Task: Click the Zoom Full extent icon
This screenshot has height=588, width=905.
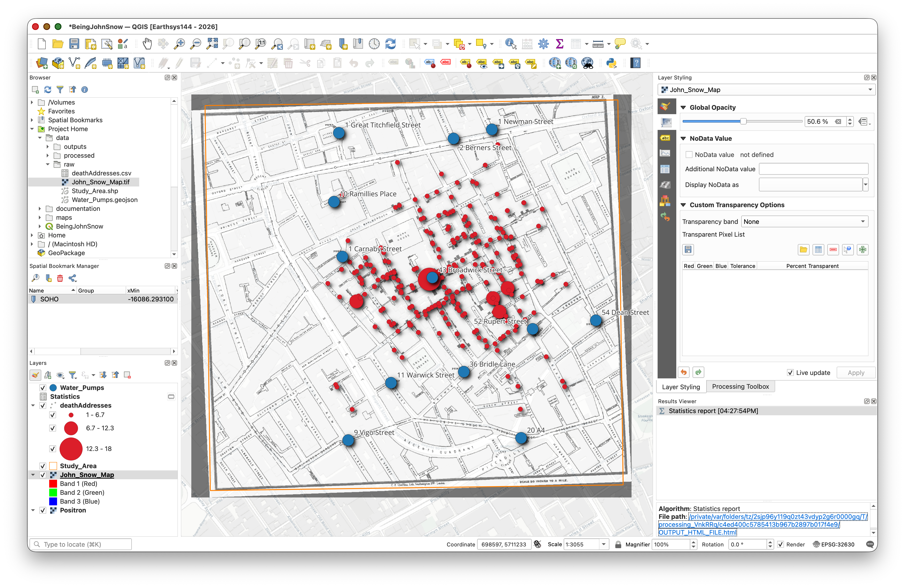Action: click(x=212, y=44)
